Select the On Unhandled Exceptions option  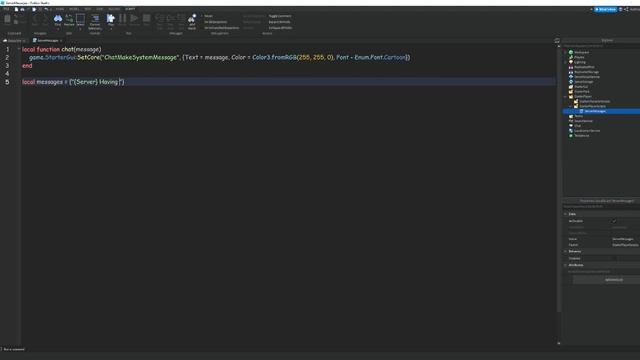pyautogui.click(x=221, y=28)
